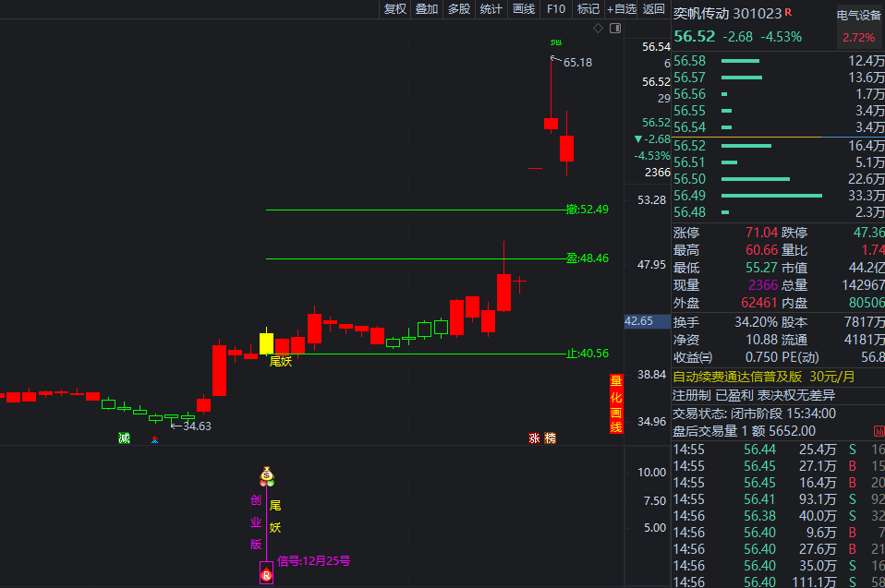The width and height of the screenshot is (885, 588).
Task: Click the money bag signal icon
Action: pyautogui.click(x=267, y=476)
